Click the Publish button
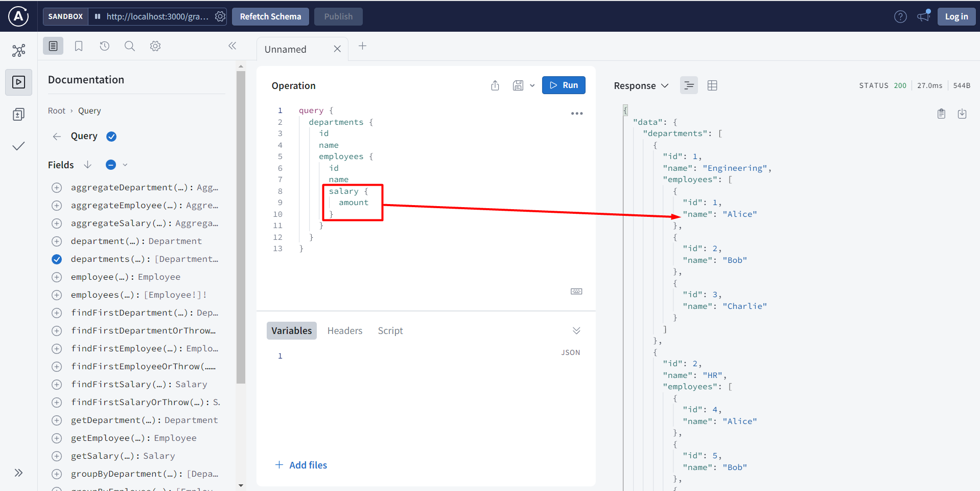Screen dimensions: 980x491 click(x=338, y=16)
